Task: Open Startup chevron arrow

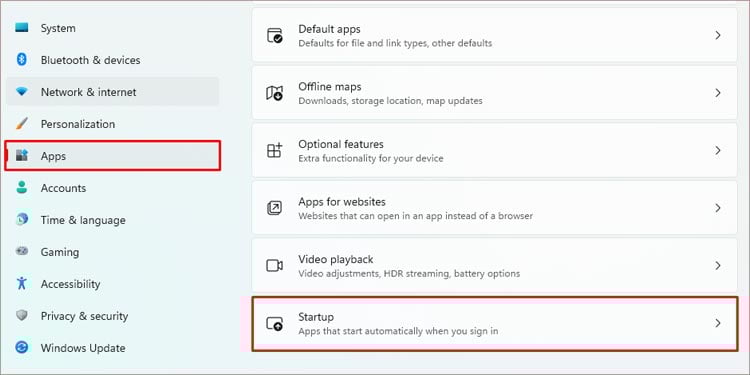Action: click(717, 323)
